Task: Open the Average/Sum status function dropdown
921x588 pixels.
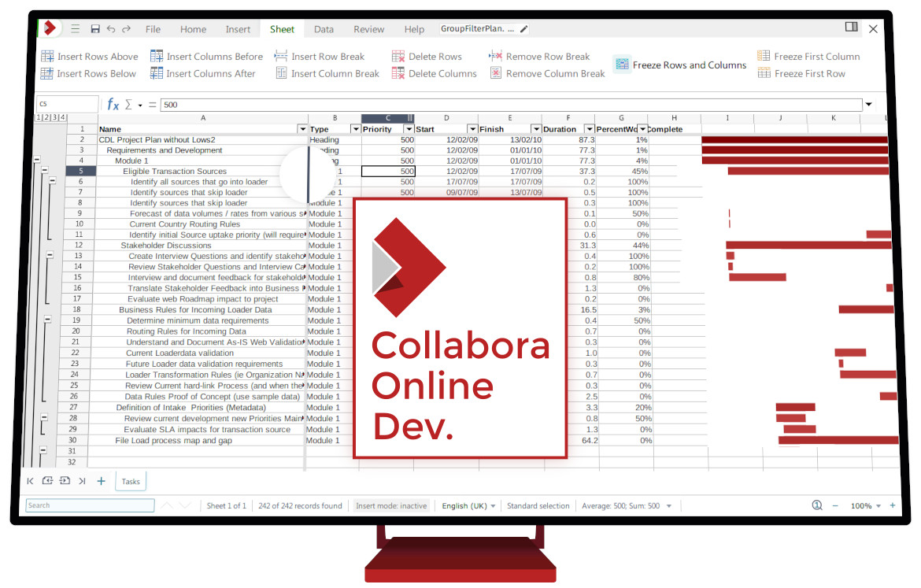Action: 626,506
